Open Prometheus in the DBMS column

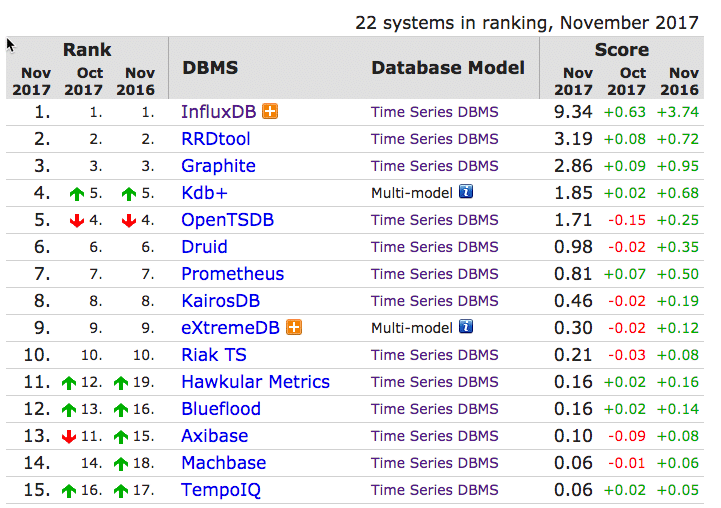[233, 274]
